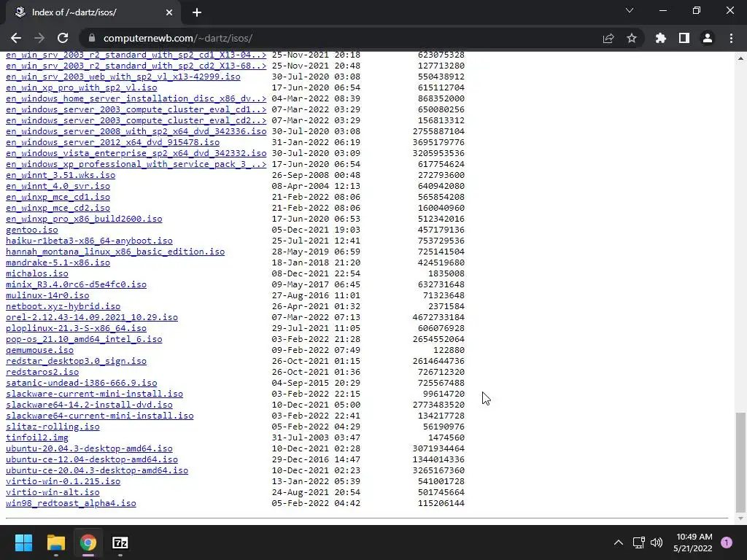
Task: Open the network status tray icon
Action: tap(638, 542)
